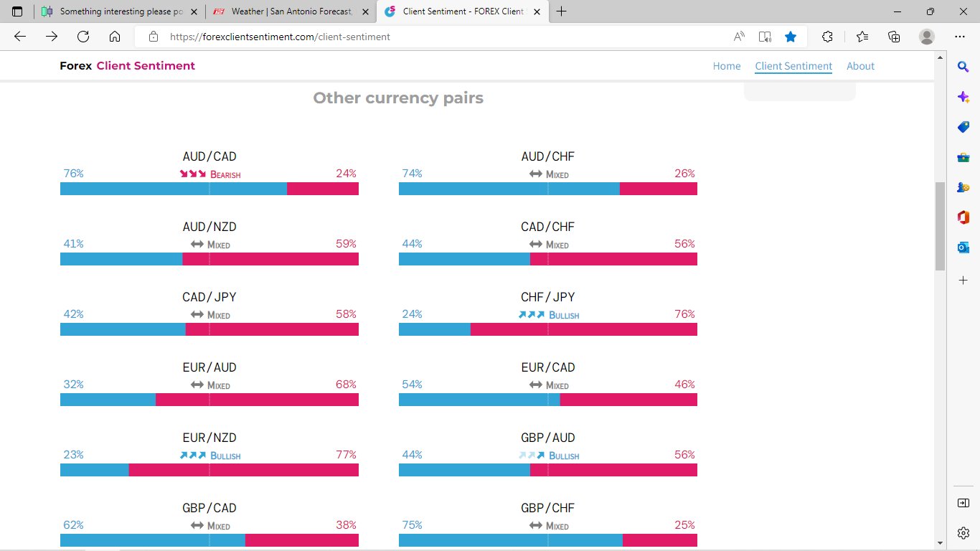The image size is (980, 551).
Task: Click the AUD/CAD sentiment bar
Action: point(209,189)
